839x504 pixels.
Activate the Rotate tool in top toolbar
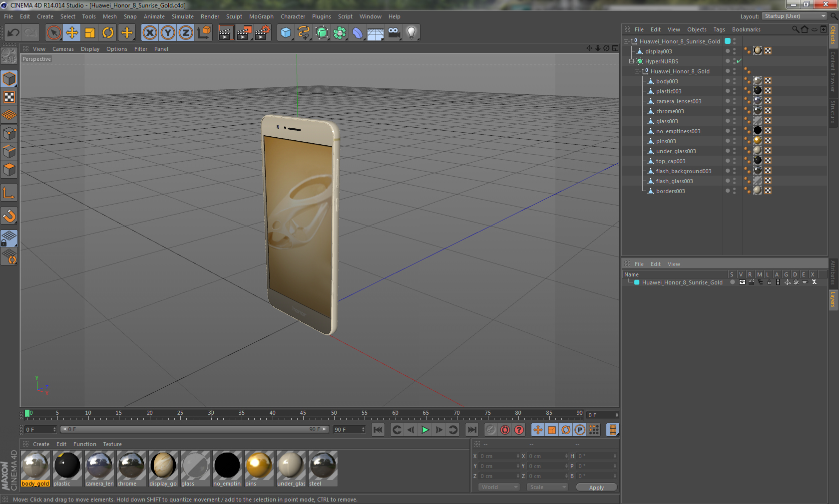[x=108, y=33]
